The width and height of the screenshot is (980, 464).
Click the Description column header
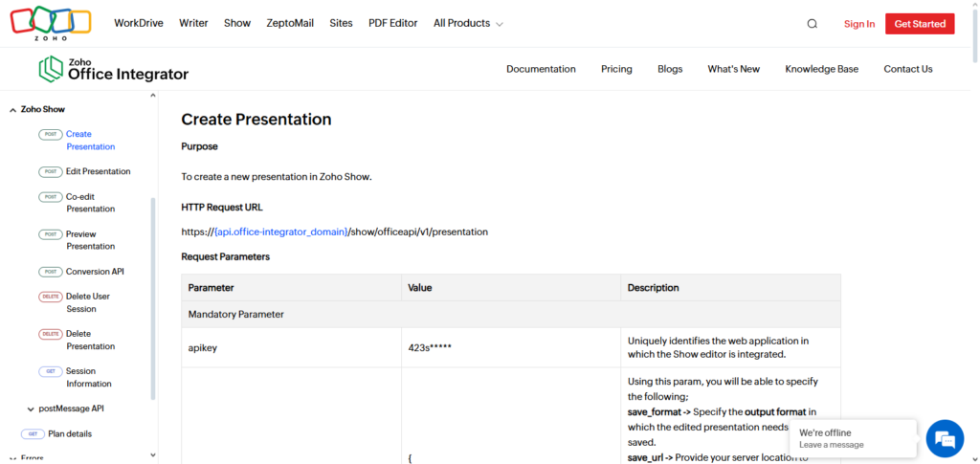coord(730,288)
